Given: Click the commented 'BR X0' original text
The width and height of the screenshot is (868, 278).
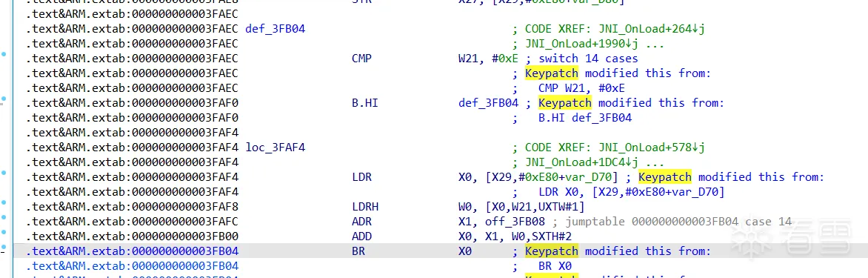Looking at the screenshot, I should tap(555, 266).
